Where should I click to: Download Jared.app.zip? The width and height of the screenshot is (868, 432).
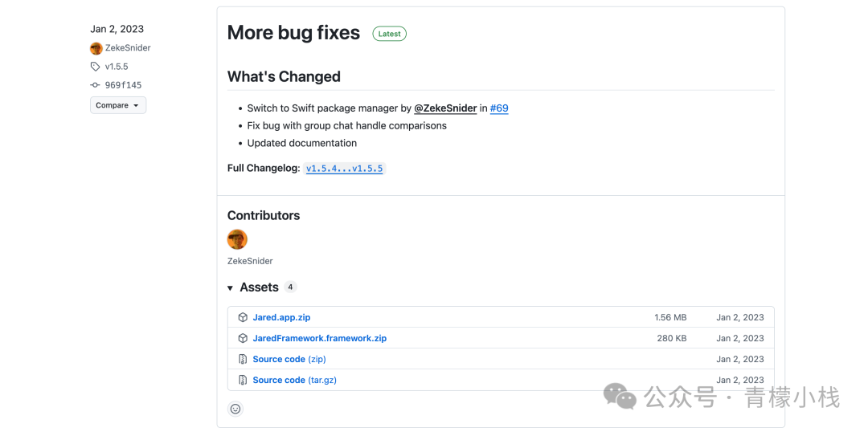pyautogui.click(x=281, y=317)
